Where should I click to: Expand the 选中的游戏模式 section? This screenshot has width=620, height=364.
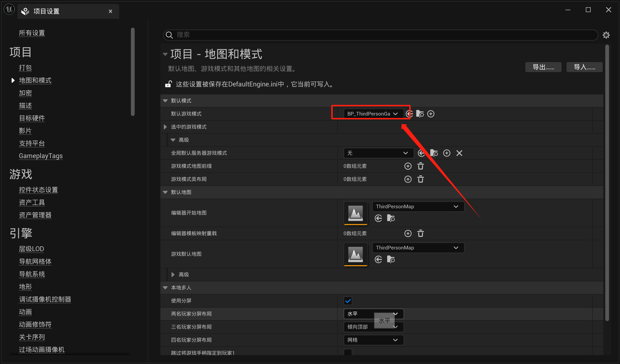tap(165, 127)
